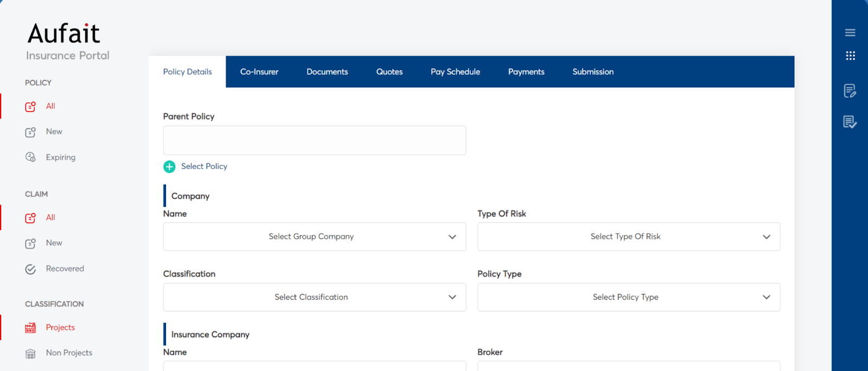Click the Recovered checkmark icon
This screenshot has height=371, width=868.
click(x=30, y=269)
